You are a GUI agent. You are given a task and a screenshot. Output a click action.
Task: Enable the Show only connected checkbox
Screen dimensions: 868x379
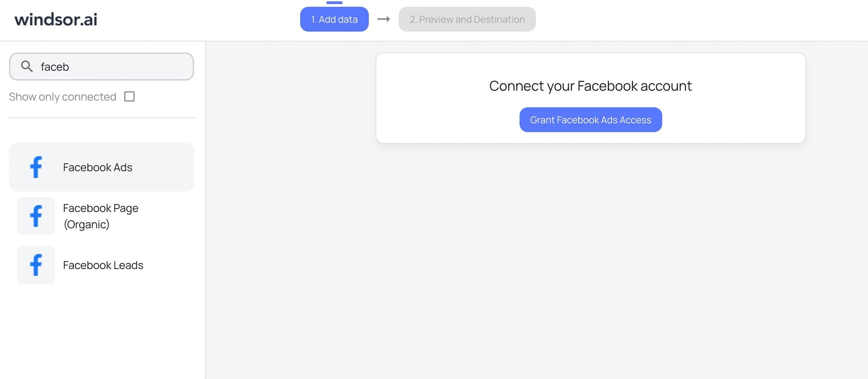tap(129, 96)
